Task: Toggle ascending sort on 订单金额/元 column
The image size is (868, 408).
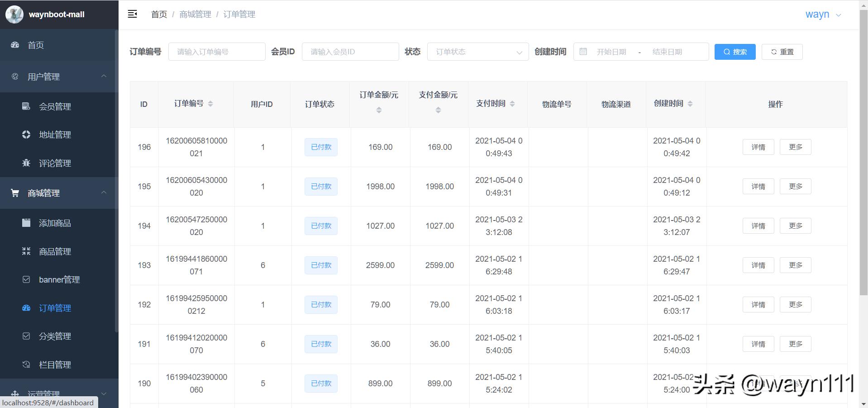Action: (x=379, y=109)
